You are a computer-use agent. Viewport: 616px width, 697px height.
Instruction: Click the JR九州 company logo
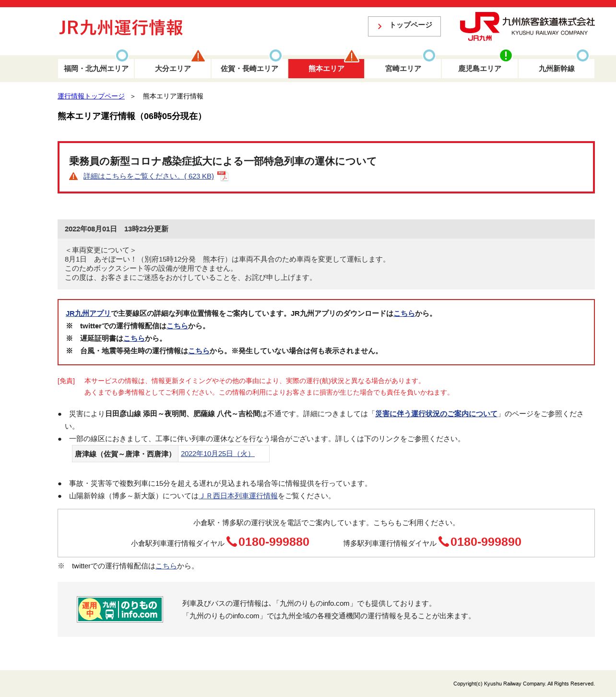pos(527,26)
